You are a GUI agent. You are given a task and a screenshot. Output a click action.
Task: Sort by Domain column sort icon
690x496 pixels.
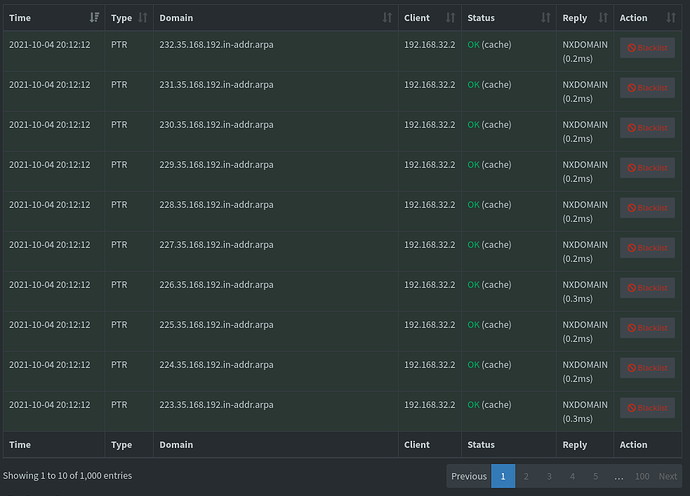tap(387, 18)
